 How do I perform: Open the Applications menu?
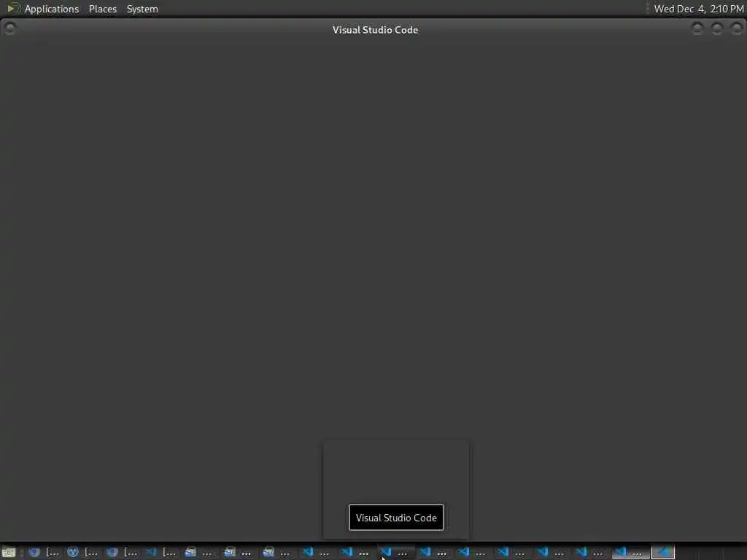click(x=52, y=9)
